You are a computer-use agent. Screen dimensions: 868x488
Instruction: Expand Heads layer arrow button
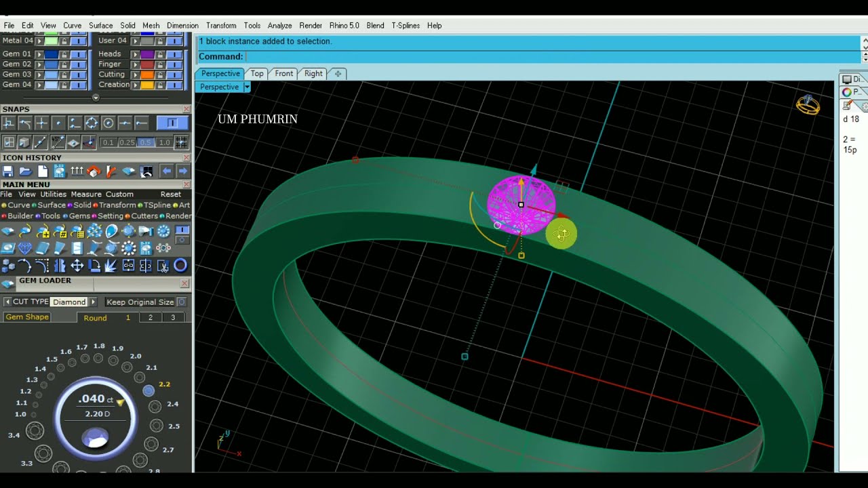pos(135,54)
